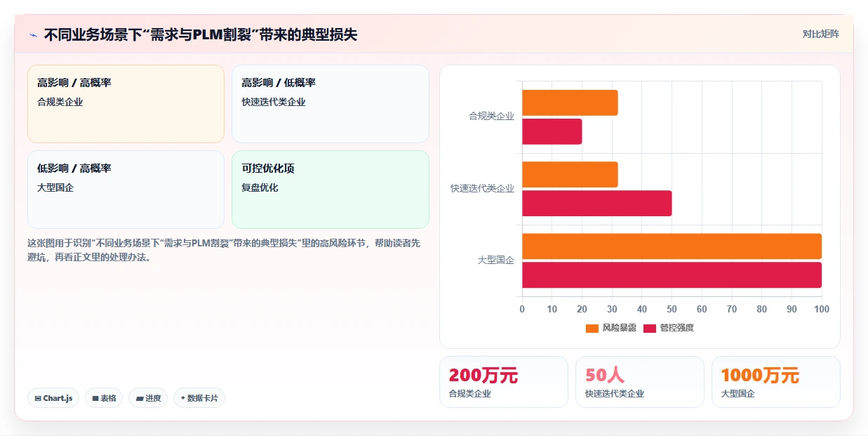
Task: Open the 1000万元 stat card
Action: click(x=776, y=382)
